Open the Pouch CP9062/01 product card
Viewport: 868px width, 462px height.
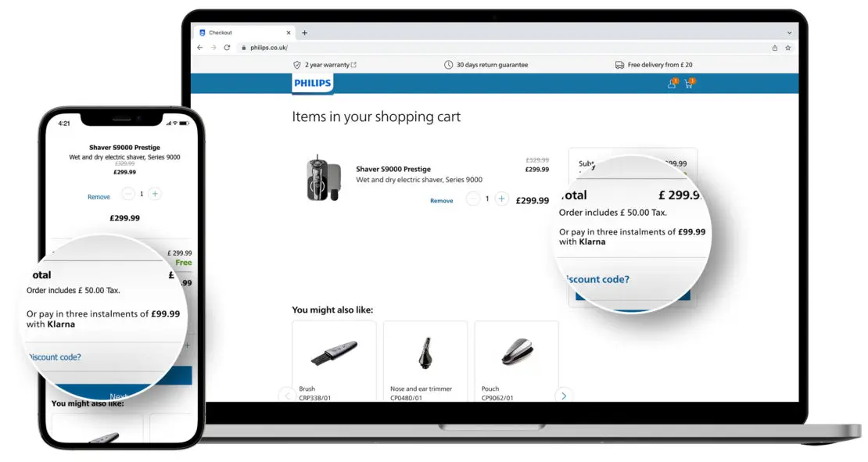516,360
